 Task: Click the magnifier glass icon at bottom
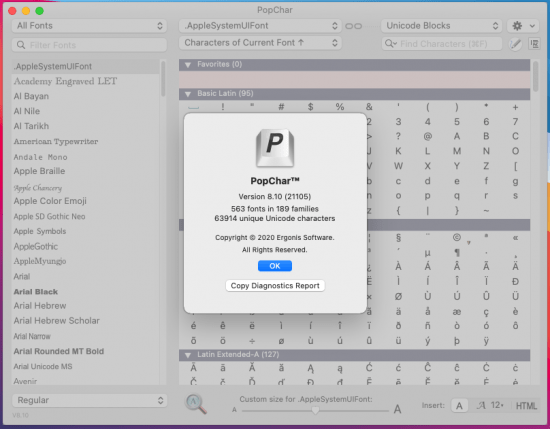[195, 403]
